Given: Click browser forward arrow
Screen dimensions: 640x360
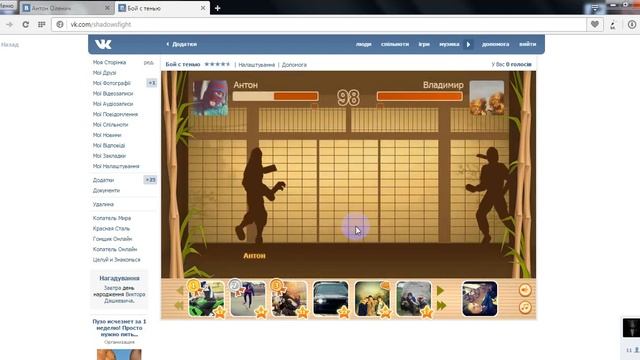Looking at the screenshot, I should 9,24.
